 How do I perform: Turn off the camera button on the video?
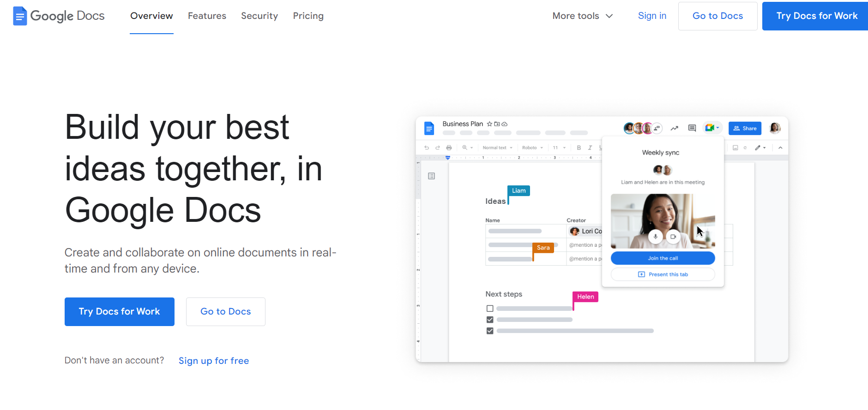(x=673, y=237)
